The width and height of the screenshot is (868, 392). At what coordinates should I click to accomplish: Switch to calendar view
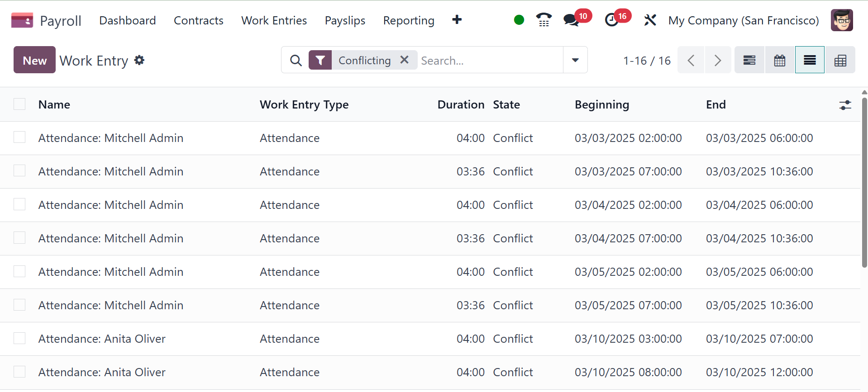pos(779,60)
